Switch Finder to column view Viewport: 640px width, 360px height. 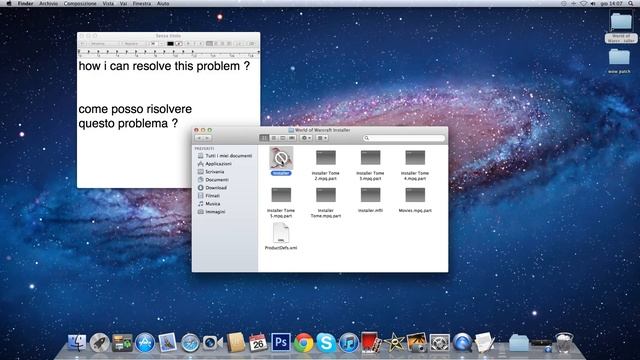point(282,138)
